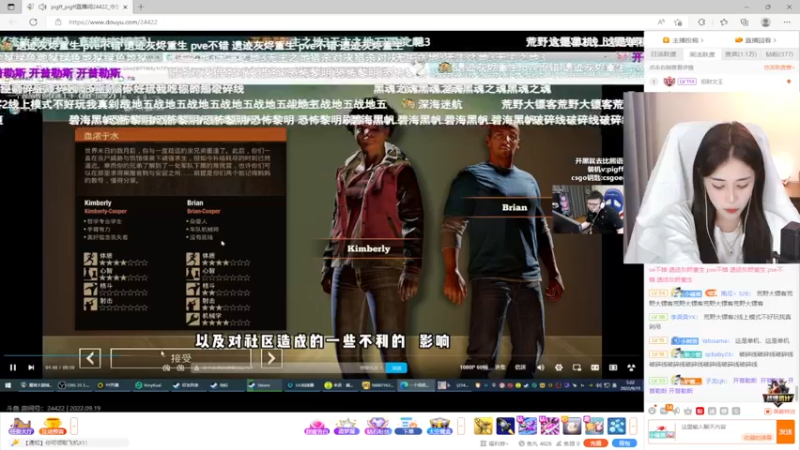800x450 pixels.
Task: Expand the arrow after 太空魔盒 icon
Action: tap(461, 426)
